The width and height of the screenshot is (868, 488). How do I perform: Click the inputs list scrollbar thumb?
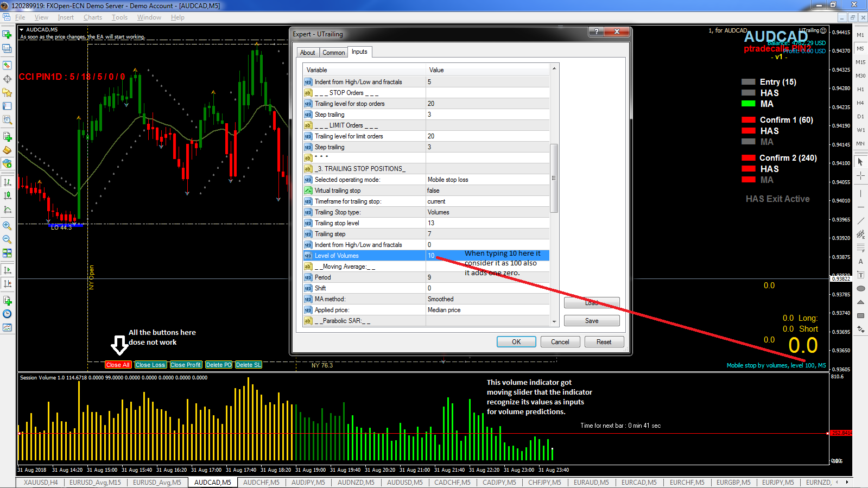(x=554, y=178)
